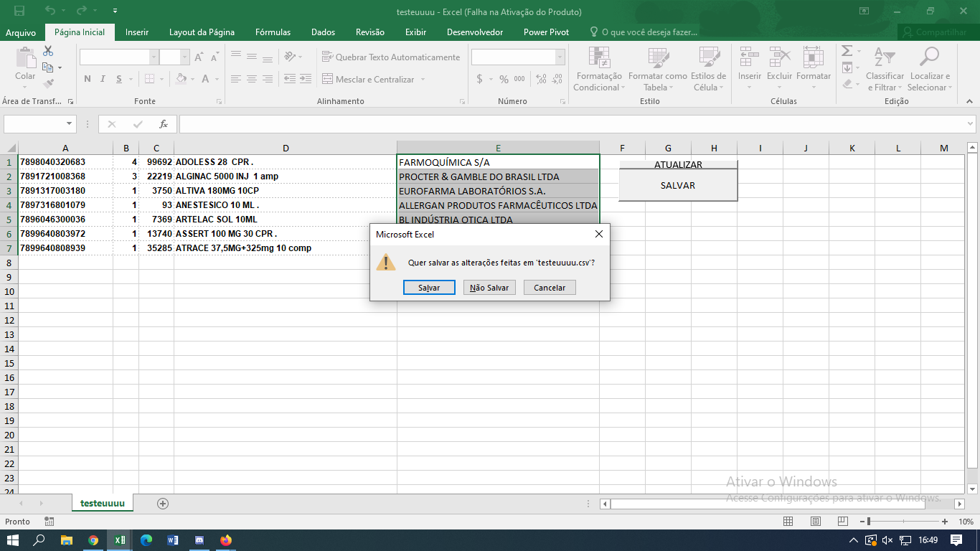Click the zoom out minus button
The width and height of the screenshot is (980, 551).
click(x=861, y=522)
